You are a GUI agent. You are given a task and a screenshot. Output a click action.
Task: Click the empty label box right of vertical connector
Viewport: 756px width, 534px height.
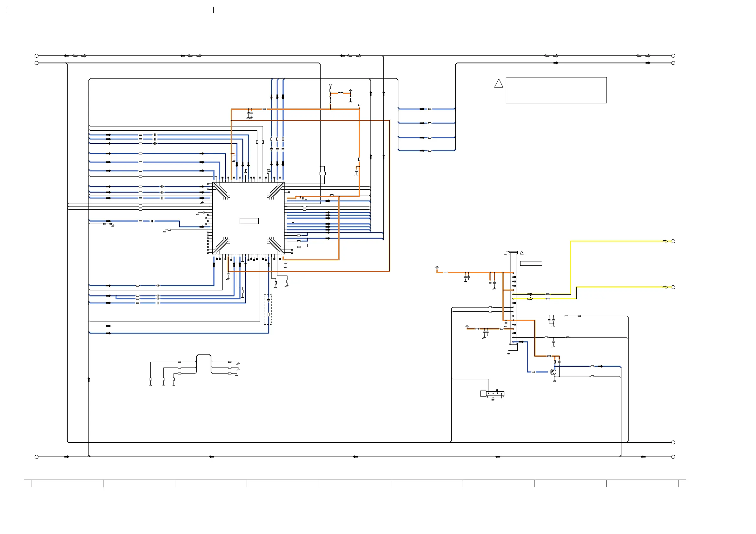(x=531, y=264)
